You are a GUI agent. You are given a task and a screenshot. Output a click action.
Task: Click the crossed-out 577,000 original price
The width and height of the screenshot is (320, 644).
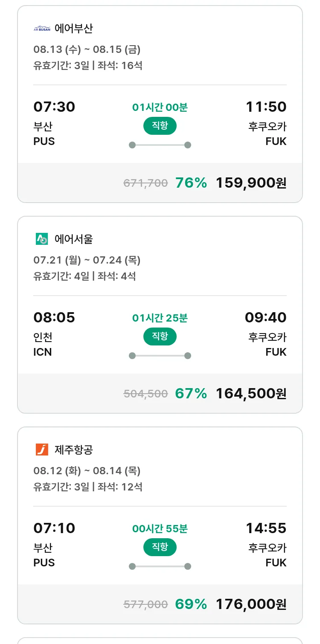point(145,604)
